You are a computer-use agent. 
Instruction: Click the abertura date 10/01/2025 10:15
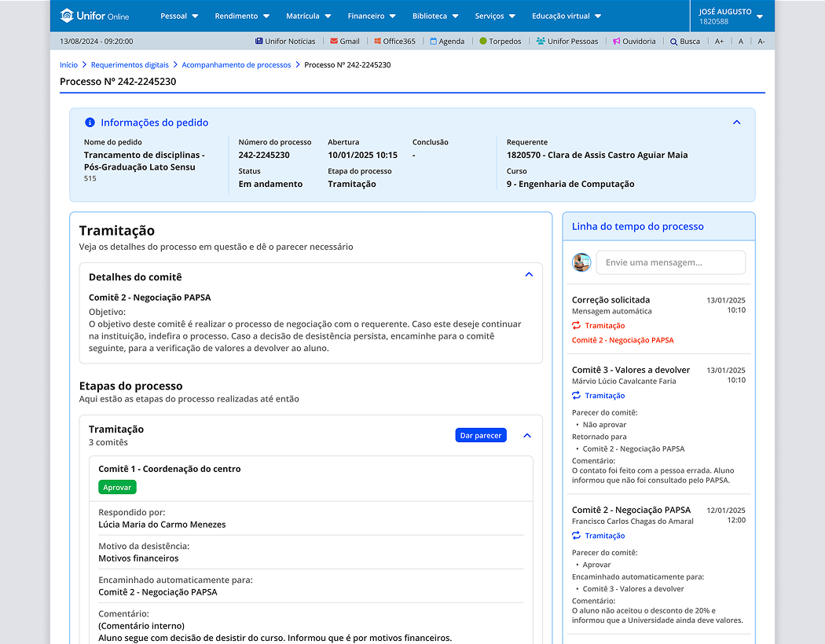362,155
